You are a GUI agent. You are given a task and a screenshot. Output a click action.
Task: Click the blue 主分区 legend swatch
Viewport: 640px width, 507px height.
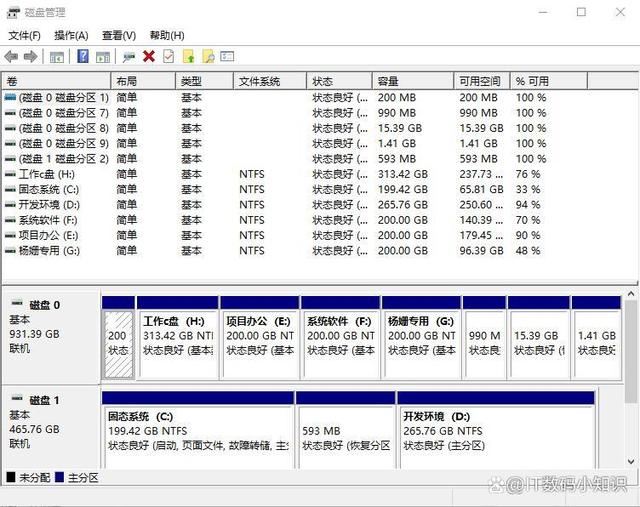(x=60, y=477)
